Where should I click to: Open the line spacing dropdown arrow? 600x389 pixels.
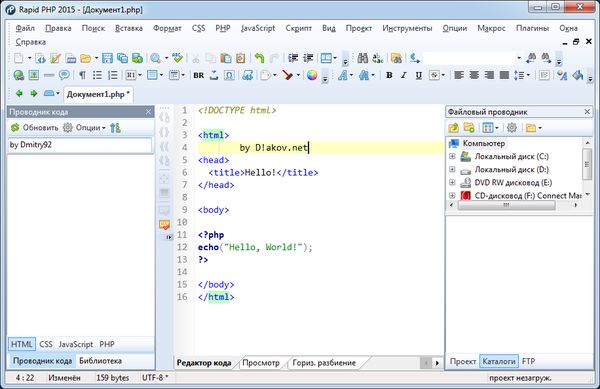(x=528, y=75)
